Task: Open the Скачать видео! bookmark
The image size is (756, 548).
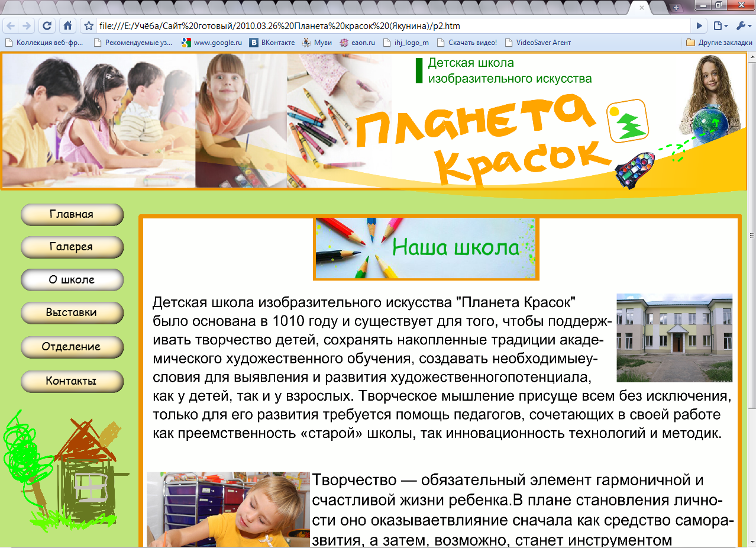Action: pos(467,43)
